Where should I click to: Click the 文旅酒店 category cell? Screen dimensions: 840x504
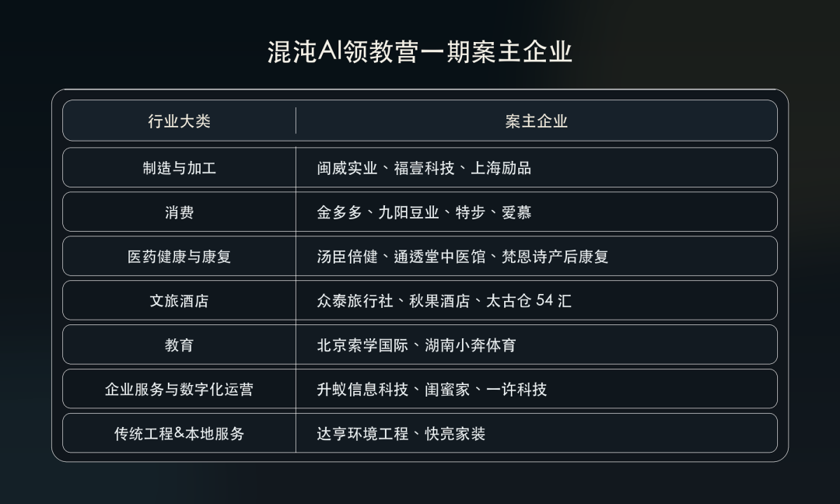pos(179,301)
